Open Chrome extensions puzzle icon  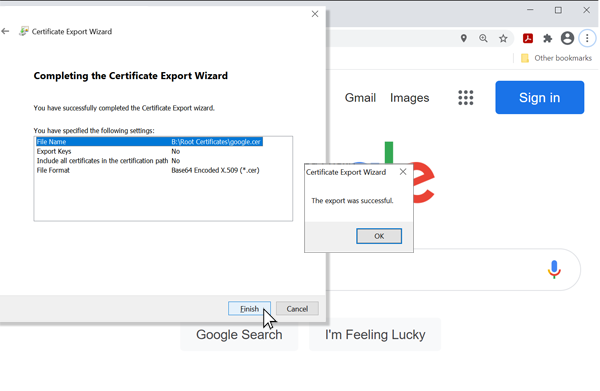[x=548, y=38]
